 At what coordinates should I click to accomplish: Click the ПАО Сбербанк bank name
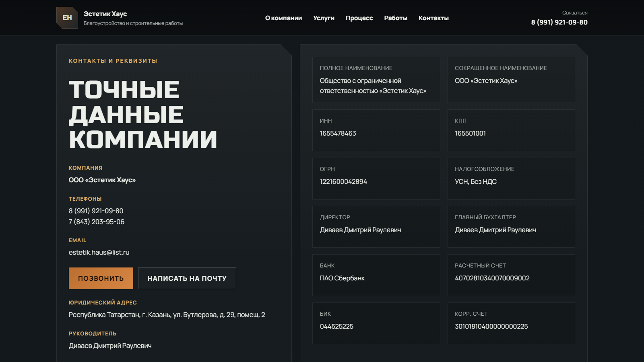342,278
